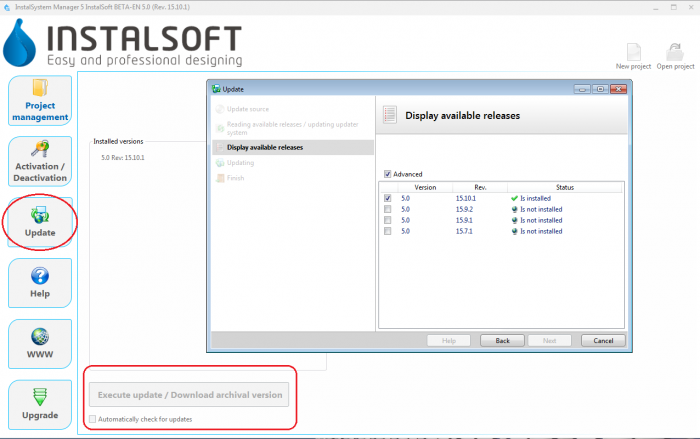Screen dimensions: 700x439
Task: Enable Automatically check for updates
Action: click(x=93, y=419)
